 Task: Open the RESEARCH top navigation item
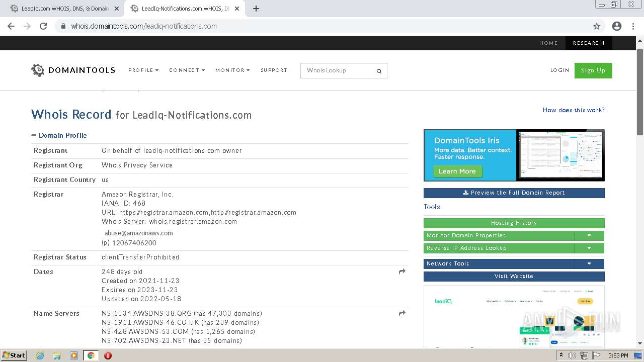coord(589,43)
